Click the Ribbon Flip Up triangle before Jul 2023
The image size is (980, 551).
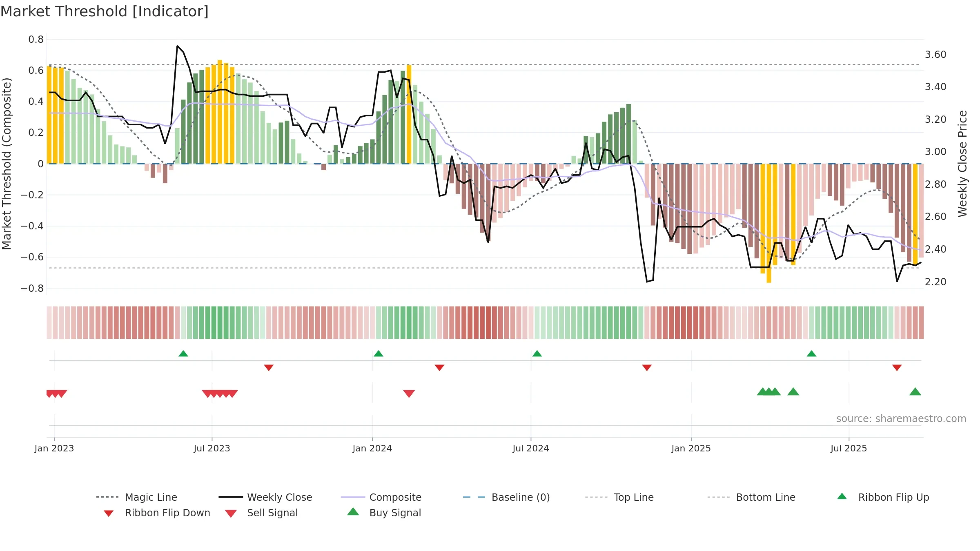pyautogui.click(x=183, y=353)
